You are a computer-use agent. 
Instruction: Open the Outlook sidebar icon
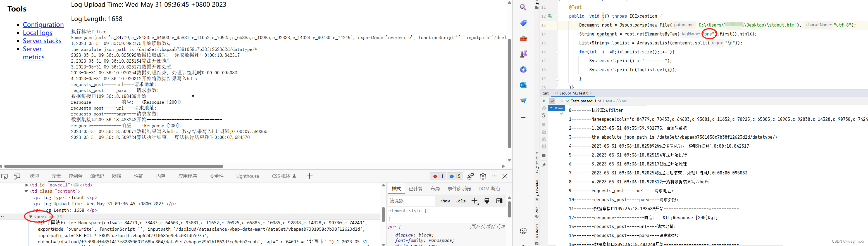click(x=523, y=85)
